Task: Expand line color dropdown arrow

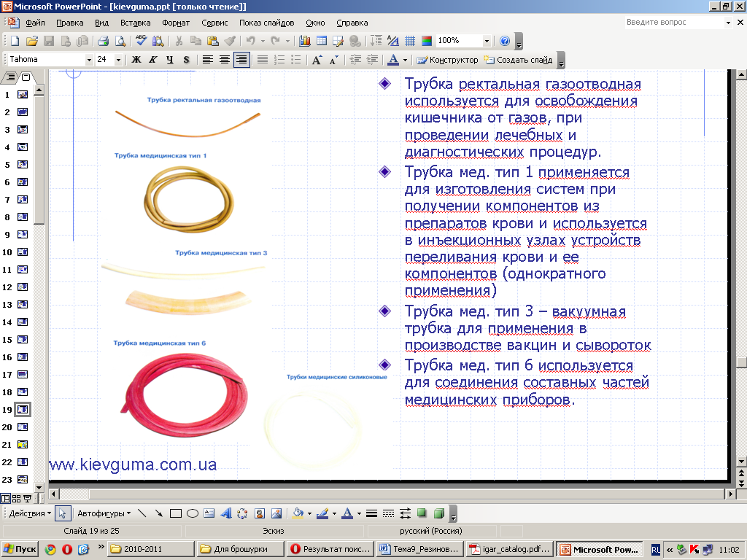Action: point(334,513)
